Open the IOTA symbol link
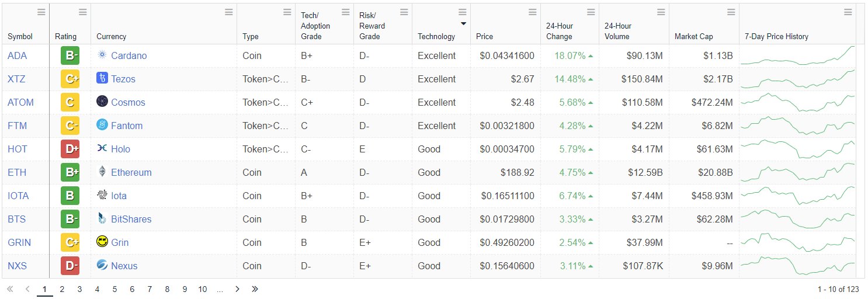Screen dimensions: 868x299 pyautogui.click(x=18, y=196)
